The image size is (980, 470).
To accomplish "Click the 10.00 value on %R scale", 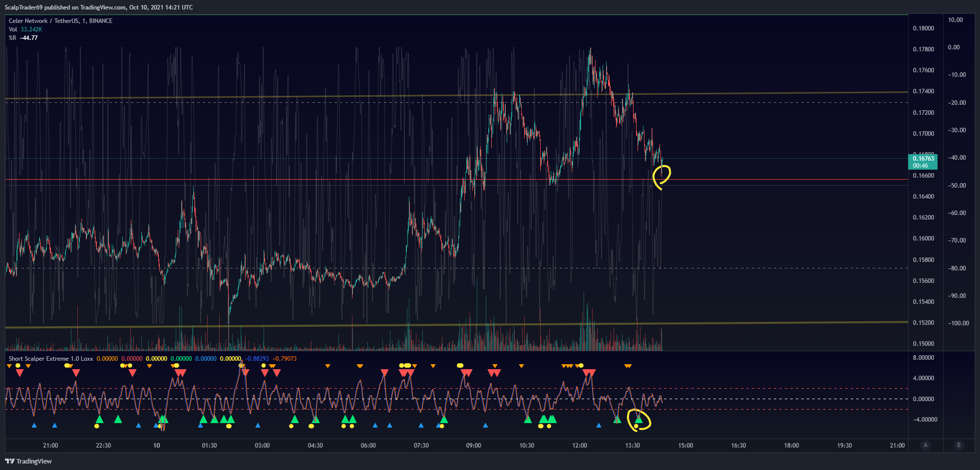I will pyautogui.click(x=956, y=20).
